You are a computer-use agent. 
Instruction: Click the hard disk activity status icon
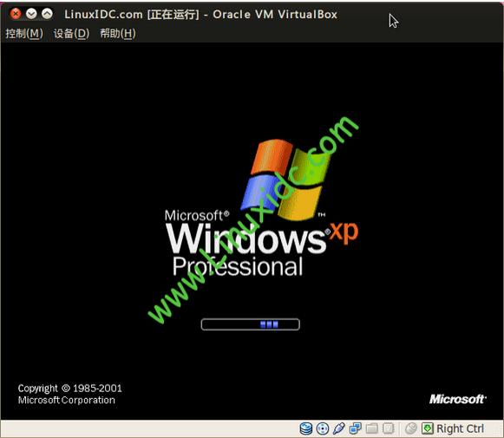[x=305, y=428]
